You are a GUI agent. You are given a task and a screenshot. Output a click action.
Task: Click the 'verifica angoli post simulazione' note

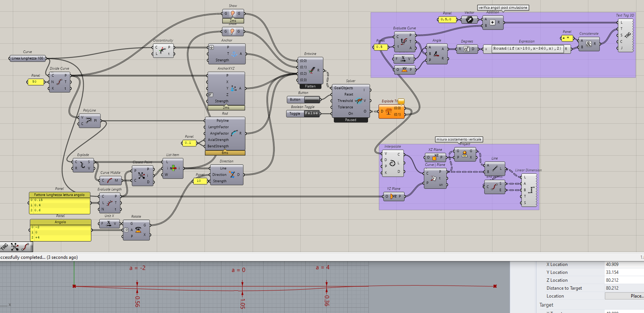point(503,8)
